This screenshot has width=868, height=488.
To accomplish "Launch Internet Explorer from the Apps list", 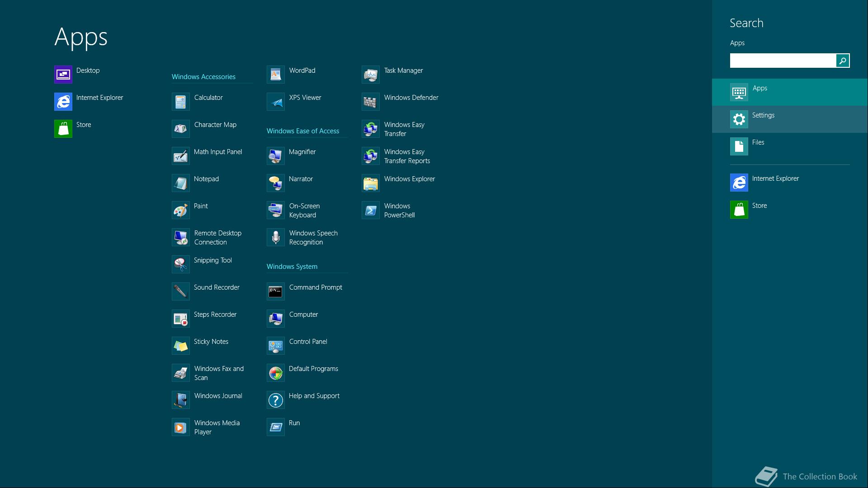I will (63, 102).
